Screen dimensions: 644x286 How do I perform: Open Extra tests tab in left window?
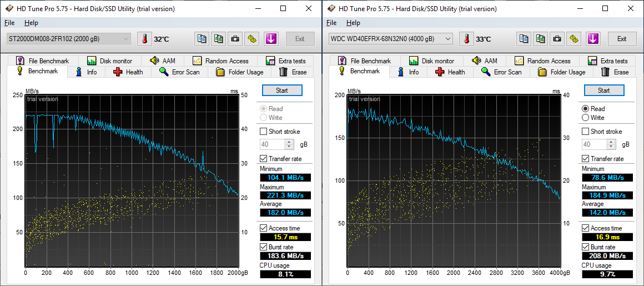click(x=285, y=61)
